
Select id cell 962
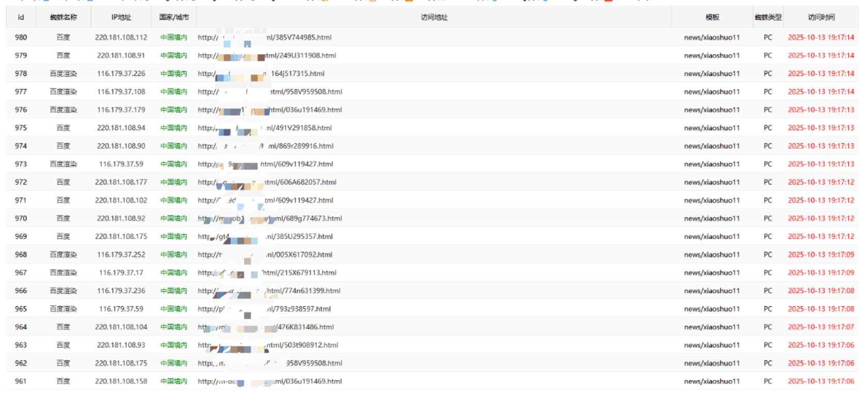click(21, 363)
